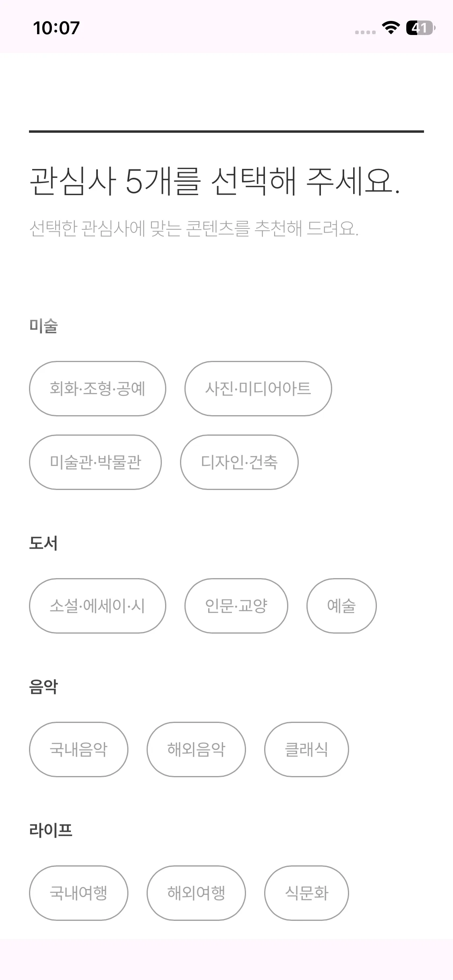Tap the 미술 category heading
This screenshot has height=980, width=453.
(43, 326)
